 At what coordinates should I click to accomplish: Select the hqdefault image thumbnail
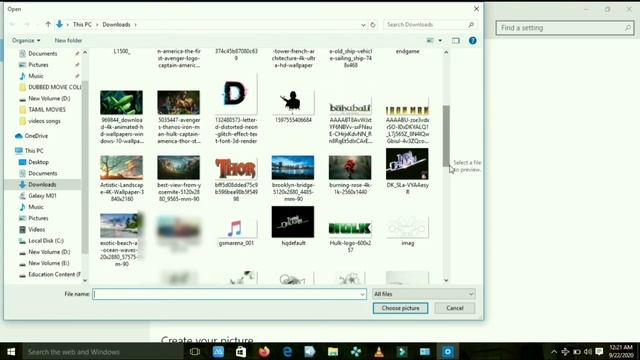coord(293,222)
